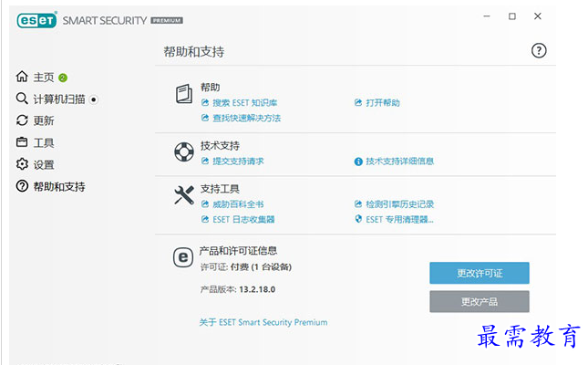Screen dimensions: 588x365
Task: Click the help question mark icon
Action: pyautogui.click(x=539, y=51)
